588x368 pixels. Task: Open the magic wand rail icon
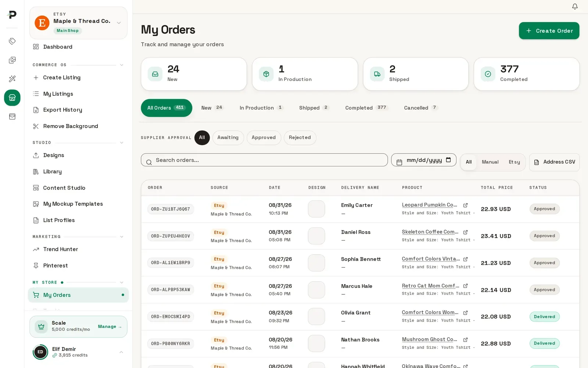coord(12,79)
